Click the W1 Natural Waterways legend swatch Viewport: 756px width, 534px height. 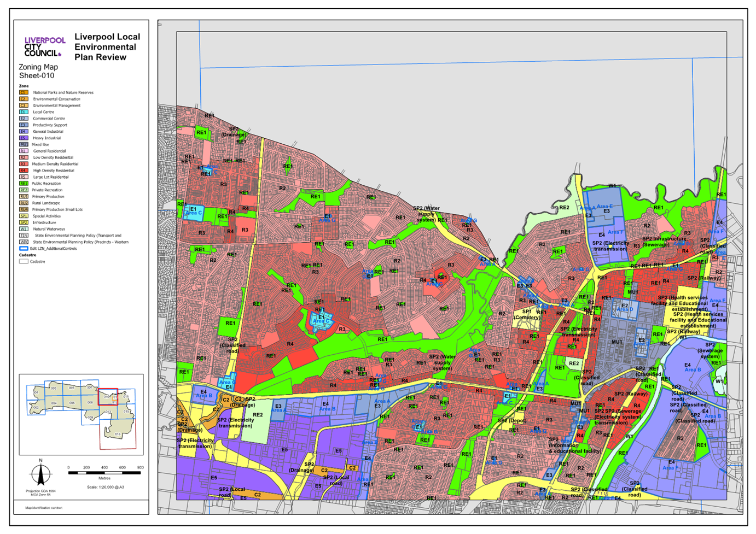[24, 229]
